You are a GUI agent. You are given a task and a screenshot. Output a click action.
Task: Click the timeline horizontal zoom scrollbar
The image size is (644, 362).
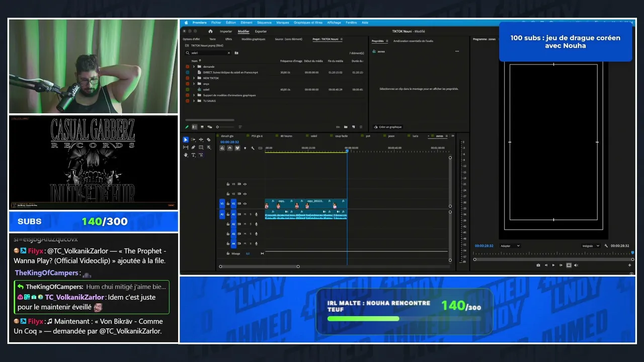(x=259, y=266)
